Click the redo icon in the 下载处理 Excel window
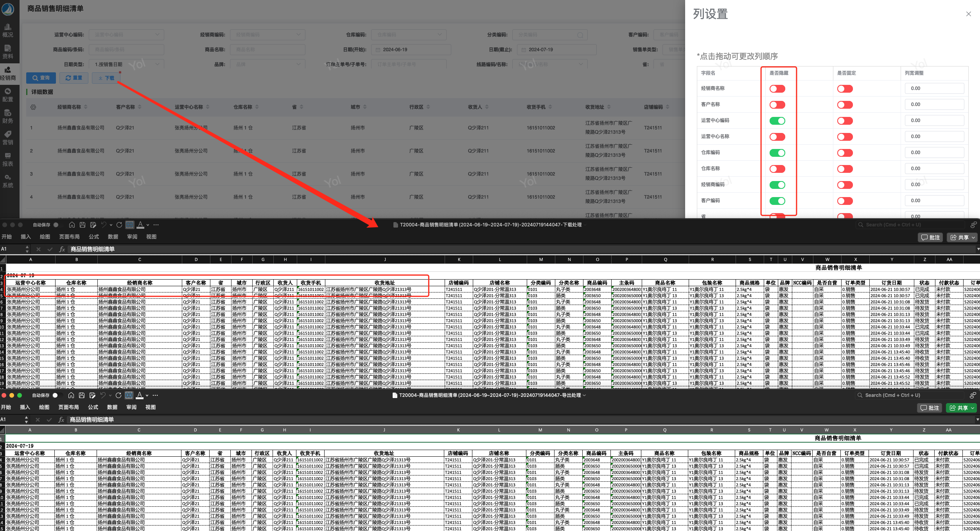Image resolution: width=980 pixels, height=531 pixels. 119,225
